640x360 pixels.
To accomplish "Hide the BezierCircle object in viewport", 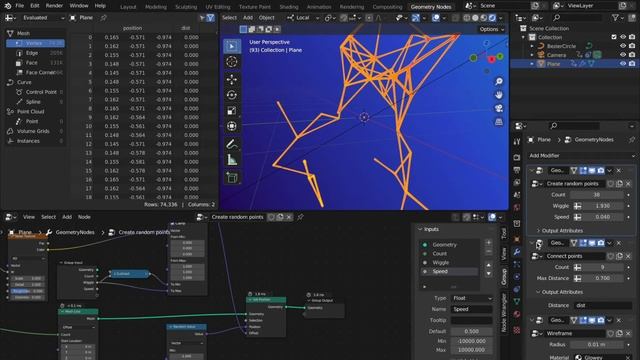I will 623,46.
